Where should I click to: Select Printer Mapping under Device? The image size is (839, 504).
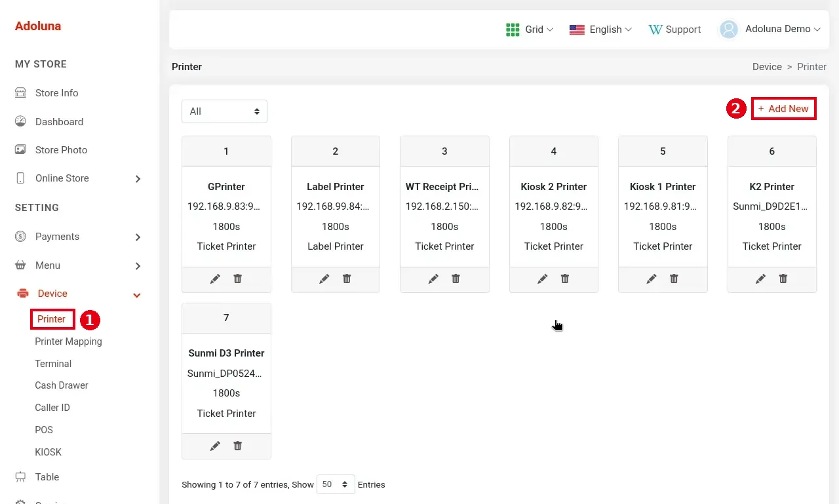[68, 341]
